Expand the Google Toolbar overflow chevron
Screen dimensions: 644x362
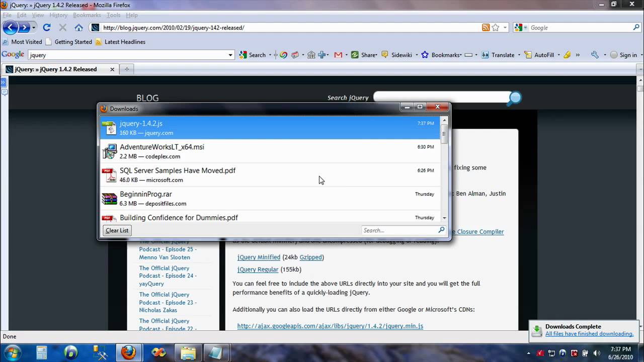(578, 55)
